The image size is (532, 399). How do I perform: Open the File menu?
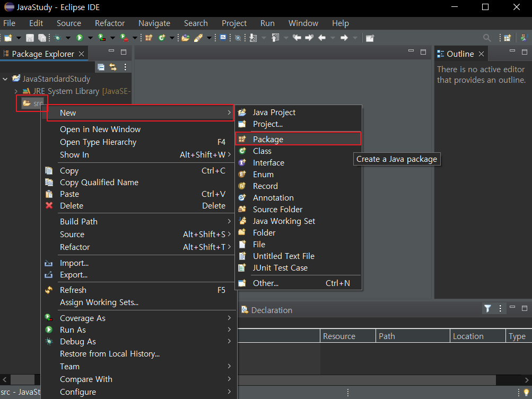click(9, 23)
